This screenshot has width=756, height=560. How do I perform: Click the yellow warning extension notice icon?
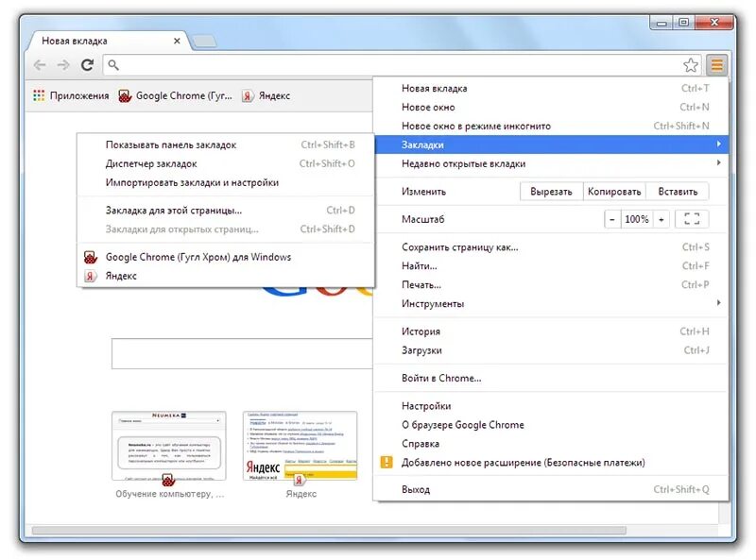387,462
